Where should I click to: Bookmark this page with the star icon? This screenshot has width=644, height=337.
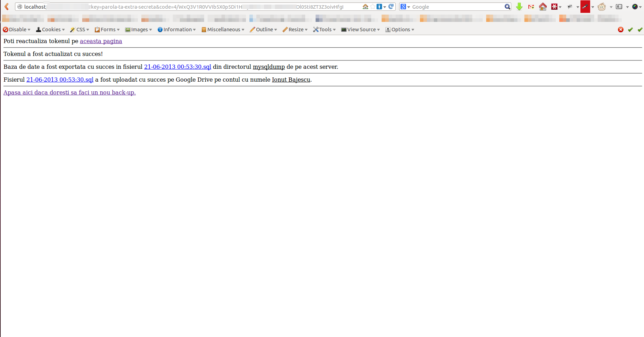373,7
